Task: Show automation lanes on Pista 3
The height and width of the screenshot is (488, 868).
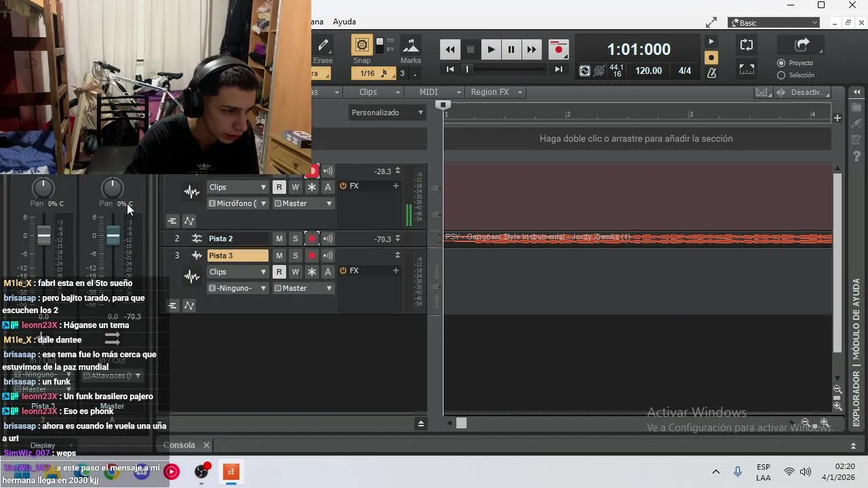Action: 189,306
